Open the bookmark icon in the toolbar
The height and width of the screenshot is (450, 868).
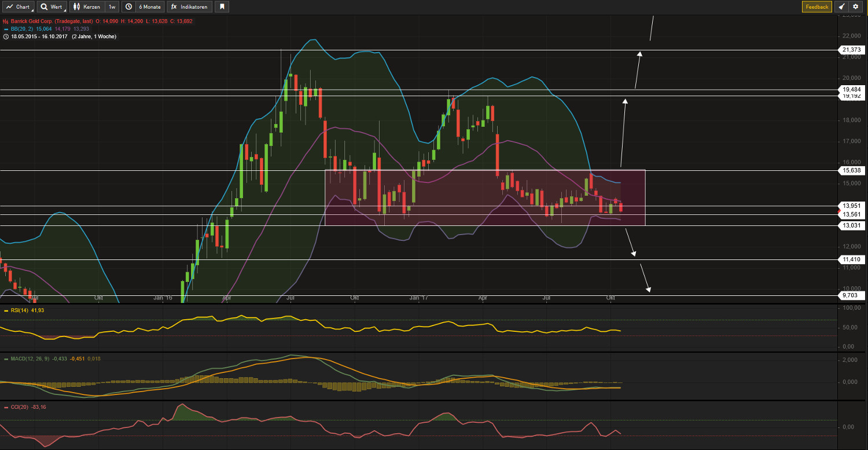[x=222, y=7]
